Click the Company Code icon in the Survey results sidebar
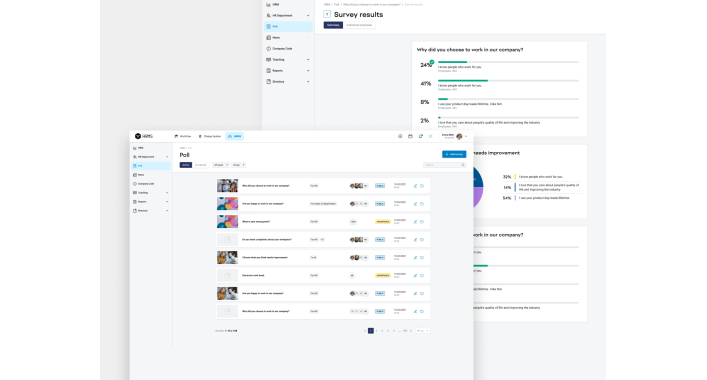This screenshot has height=380, width=707. pos(269,48)
